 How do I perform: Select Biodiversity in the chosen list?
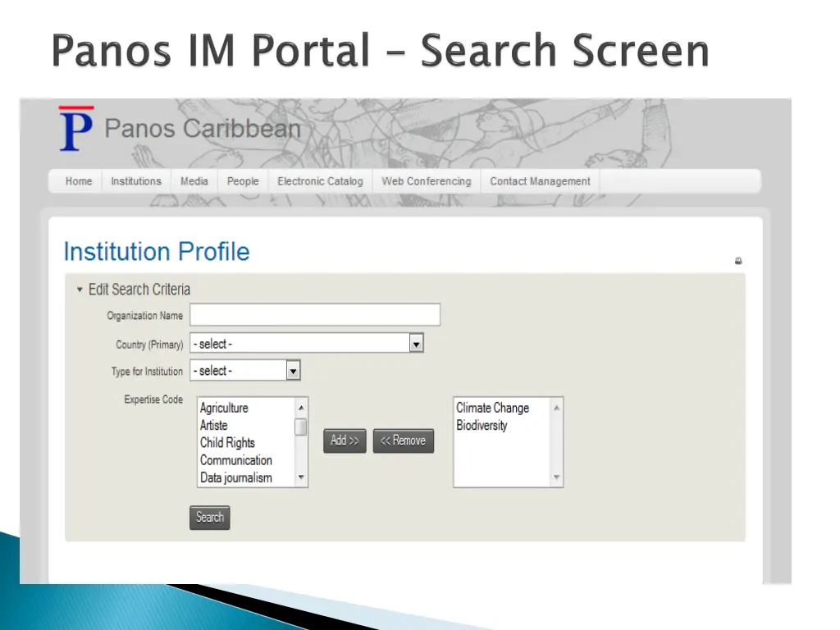point(482,426)
